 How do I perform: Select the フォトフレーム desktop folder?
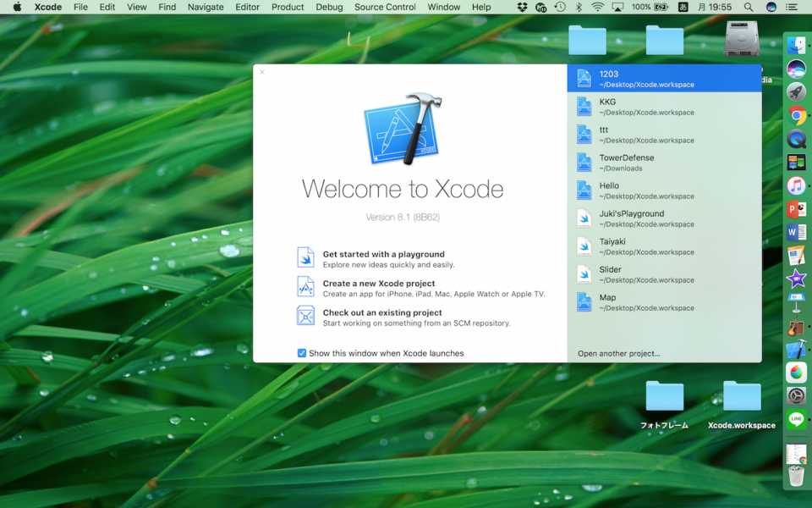coord(665,396)
